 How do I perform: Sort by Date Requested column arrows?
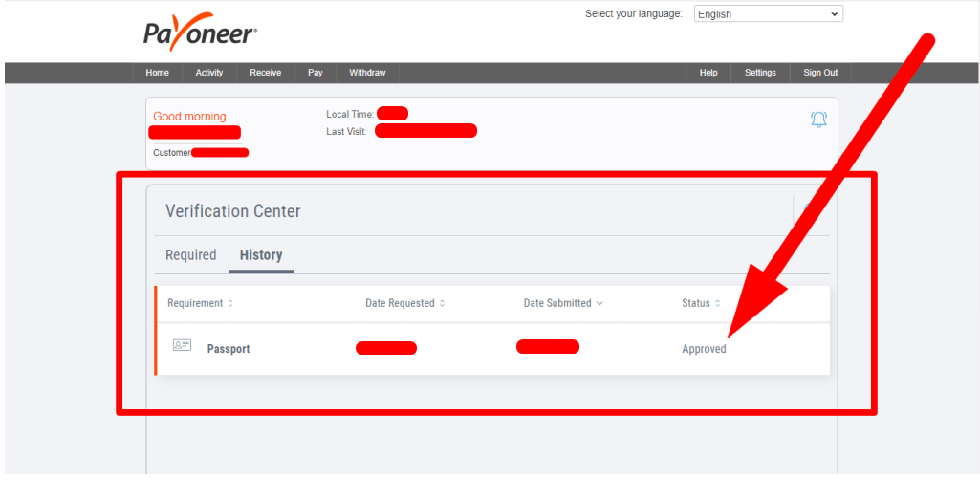(444, 304)
